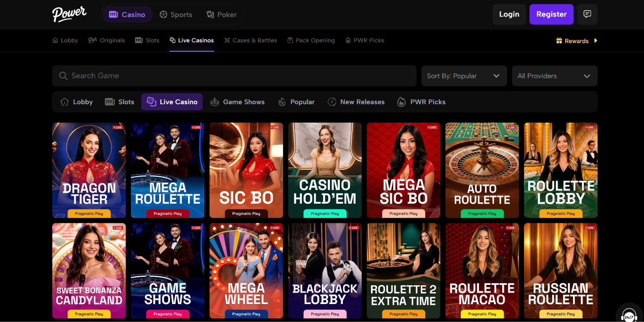Screen dimensions: 644x322
Task: Open the Sic Bo game card
Action: tap(246, 170)
